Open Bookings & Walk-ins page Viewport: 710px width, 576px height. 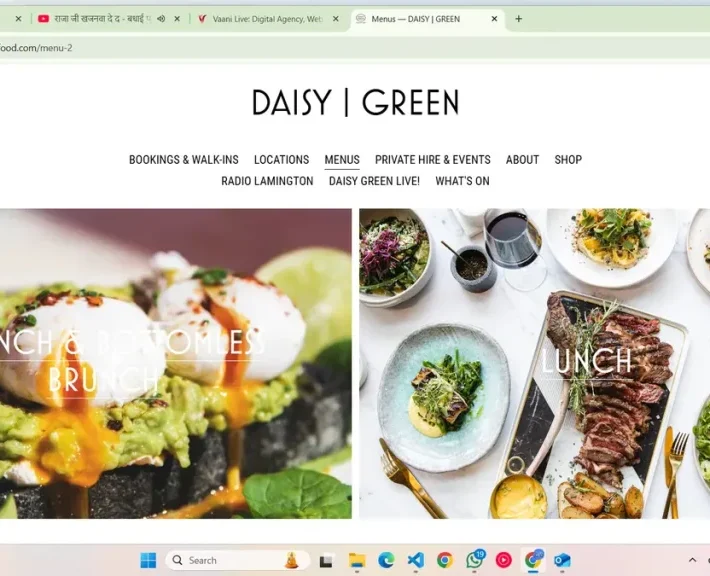183,160
